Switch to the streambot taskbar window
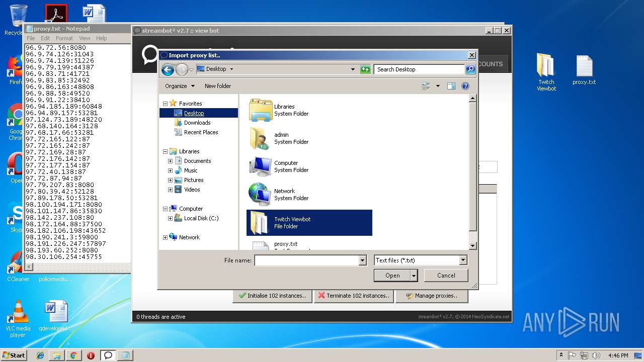644x362 pixels. coord(108,355)
